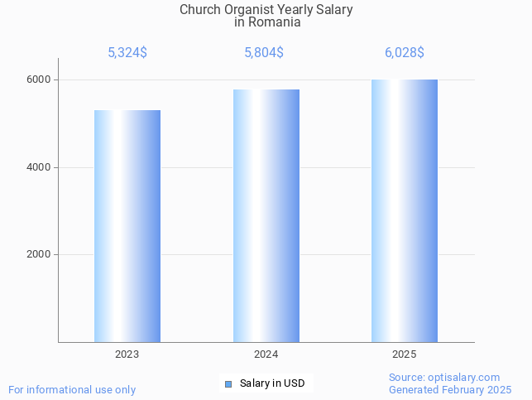Click "Generated February 2025" text
The width and height of the screenshot is (532, 400).
450,390
